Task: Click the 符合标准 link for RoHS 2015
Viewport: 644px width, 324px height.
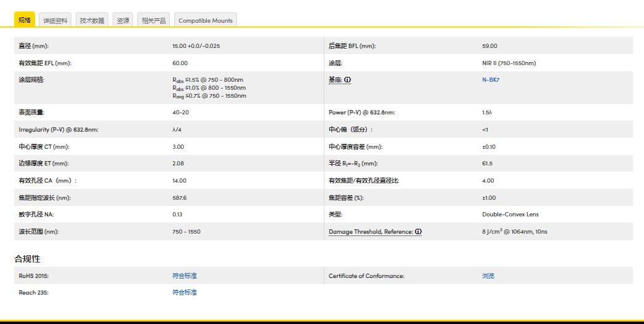Action: pos(185,276)
